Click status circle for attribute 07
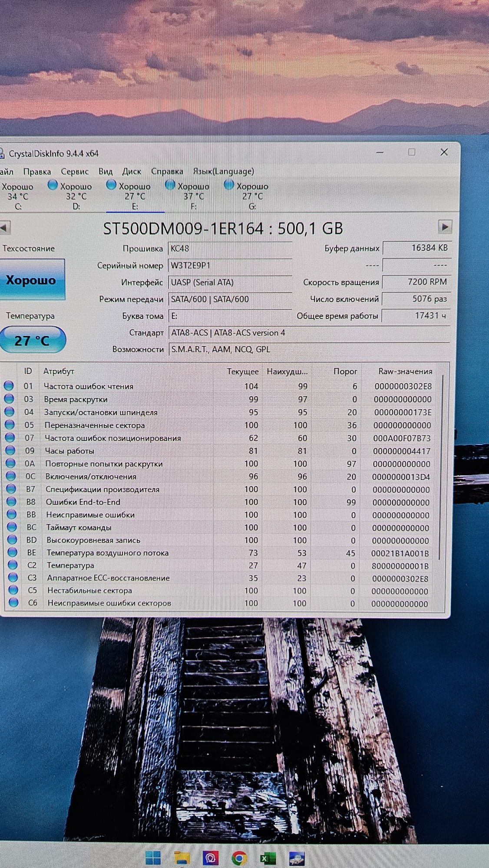 click(10, 437)
